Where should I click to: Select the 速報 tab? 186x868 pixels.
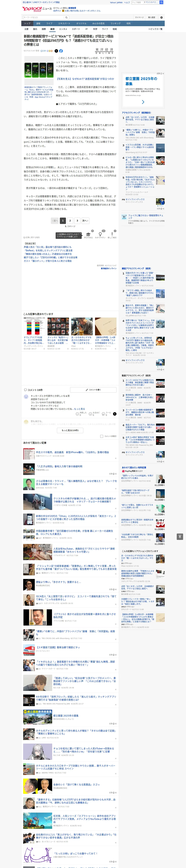coord(38,24)
